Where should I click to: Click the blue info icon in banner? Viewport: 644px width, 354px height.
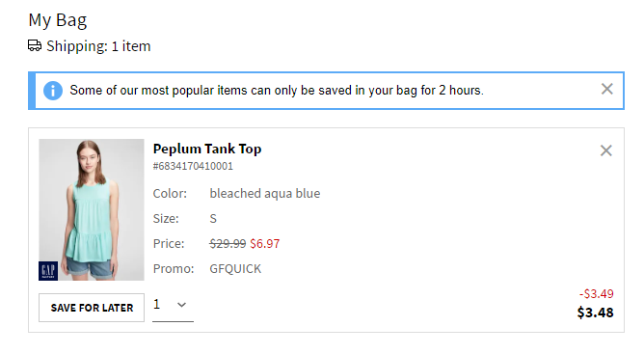[53, 91]
